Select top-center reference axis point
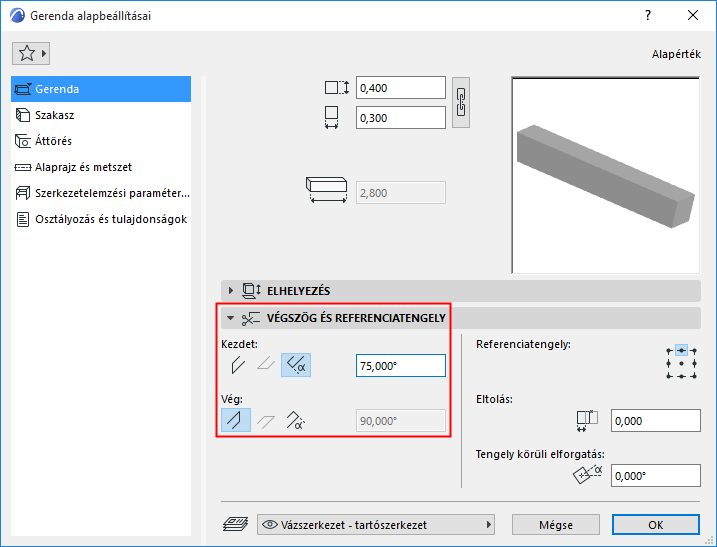The height and width of the screenshot is (547, 717). click(x=681, y=351)
